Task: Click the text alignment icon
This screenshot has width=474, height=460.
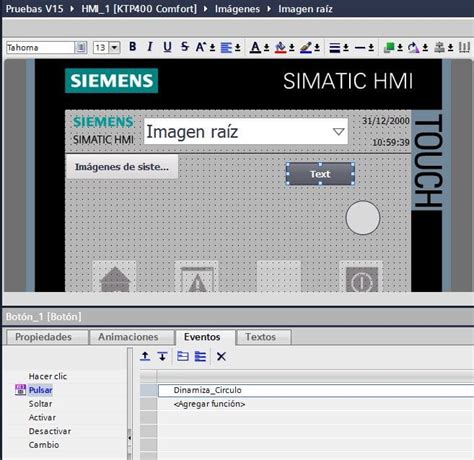Action: (226, 48)
